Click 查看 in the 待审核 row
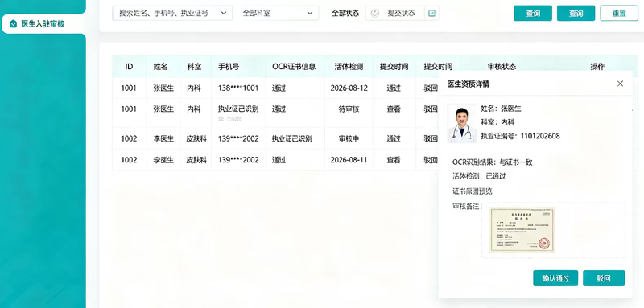644x308 pixels. [x=394, y=109]
